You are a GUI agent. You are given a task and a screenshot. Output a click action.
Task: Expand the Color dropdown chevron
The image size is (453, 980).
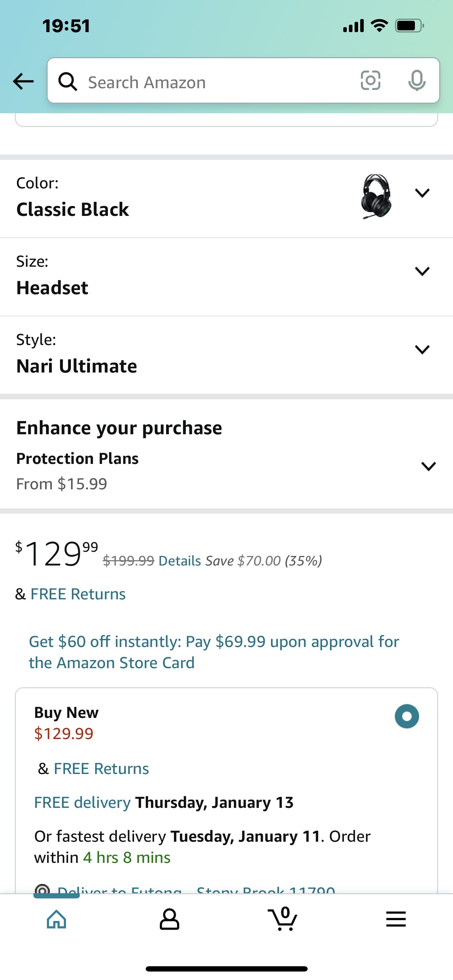422,193
